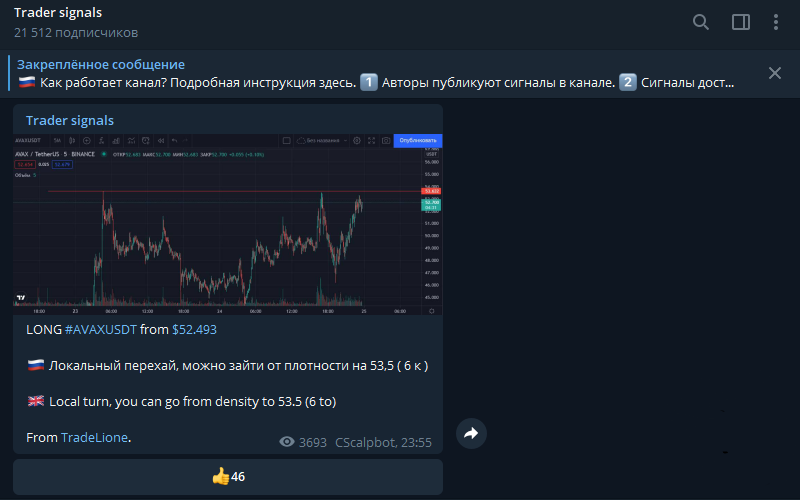Open the AVAXUSDT chart image preview
The image size is (800, 500).
228,224
